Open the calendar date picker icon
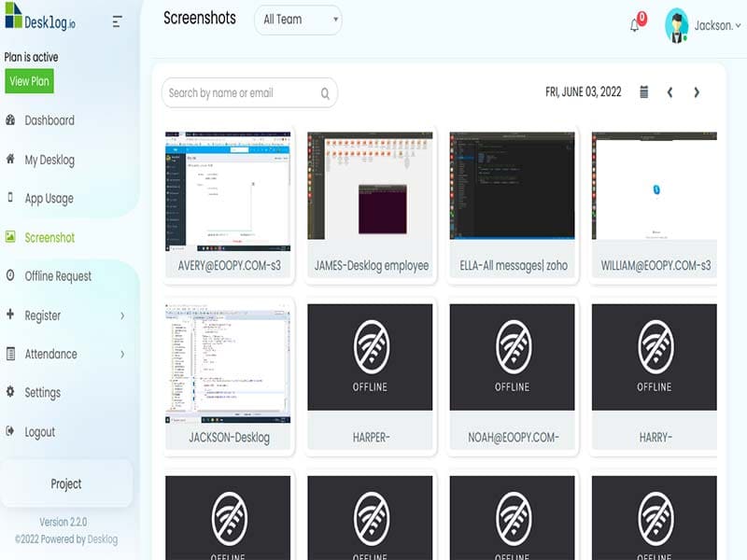Viewport: 747px width, 560px height. coord(643,91)
